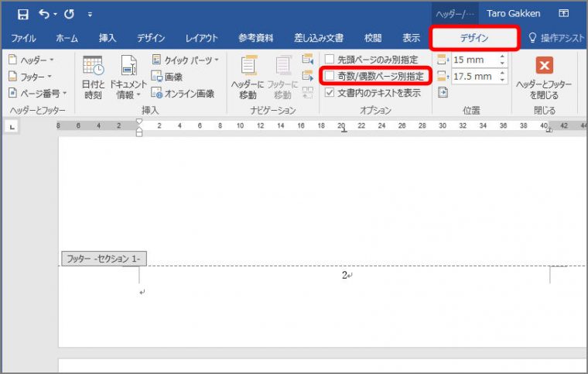Go to the previous header/footer section icon
Viewport: 588px width, 374px height.
(x=307, y=60)
